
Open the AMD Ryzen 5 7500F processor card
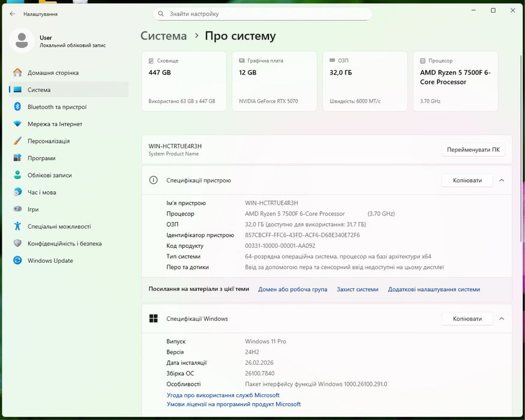[455, 81]
